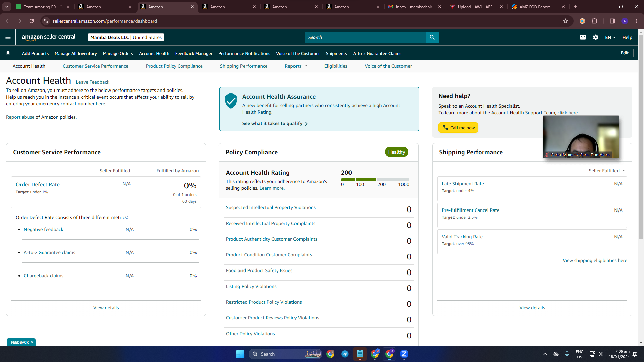
Task: Open the Notepad app in the taskbar
Action: point(360,354)
